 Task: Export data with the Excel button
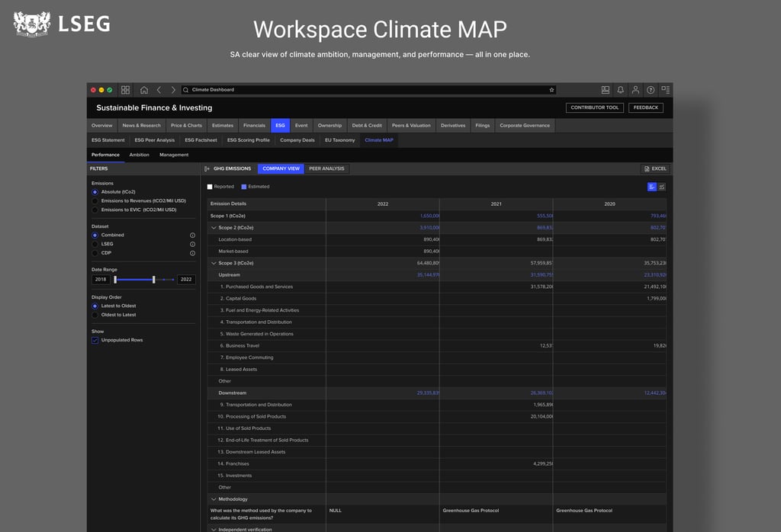(x=654, y=168)
